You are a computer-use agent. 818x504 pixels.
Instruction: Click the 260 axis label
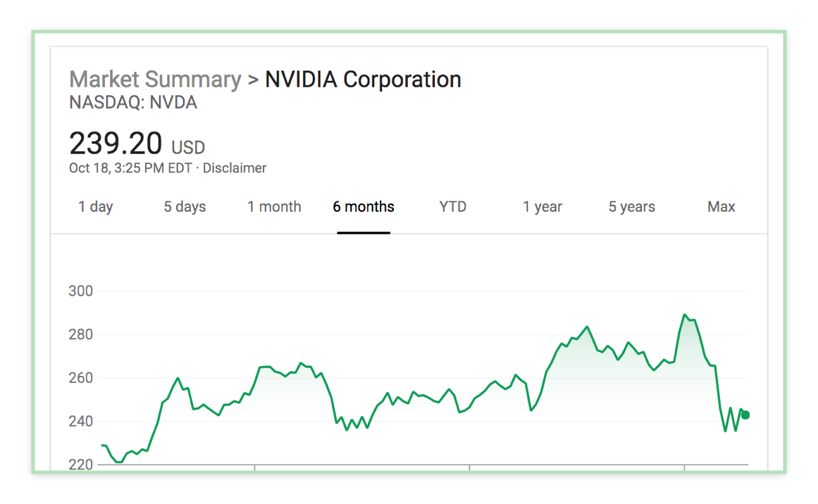(x=81, y=378)
